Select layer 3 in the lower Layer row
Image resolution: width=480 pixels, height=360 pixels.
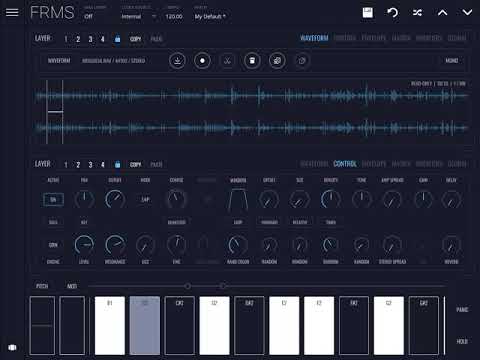click(x=90, y=165)
